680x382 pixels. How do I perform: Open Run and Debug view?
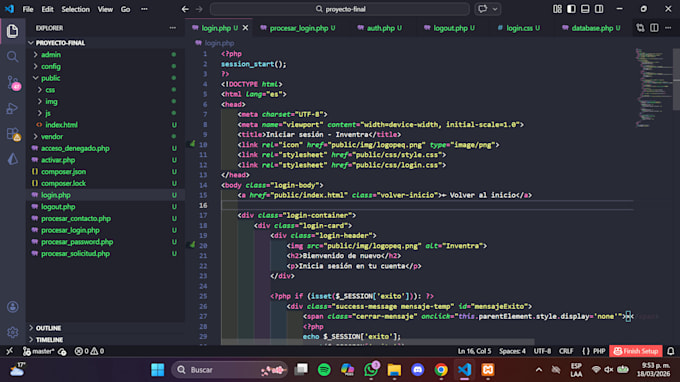click(13, 108)
